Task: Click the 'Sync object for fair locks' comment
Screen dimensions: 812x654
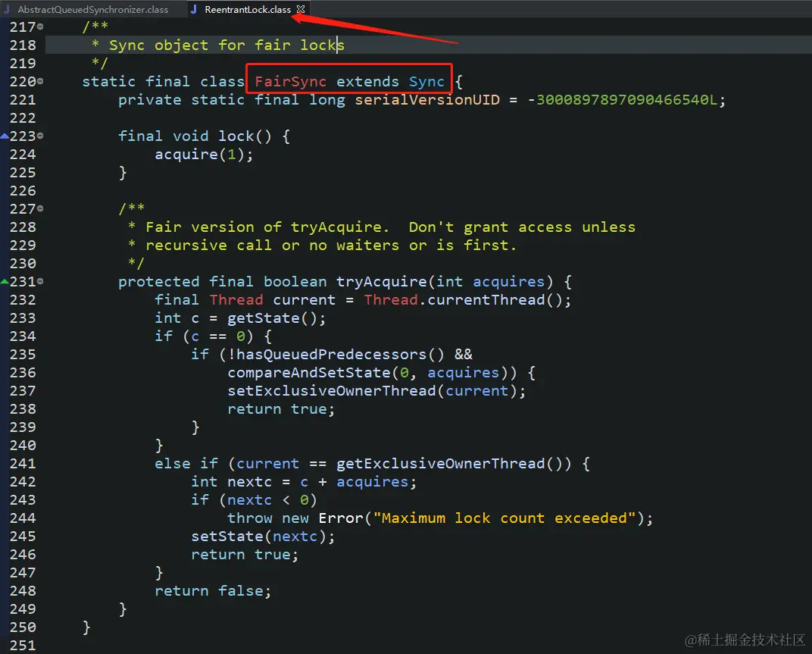Action: 226,45
